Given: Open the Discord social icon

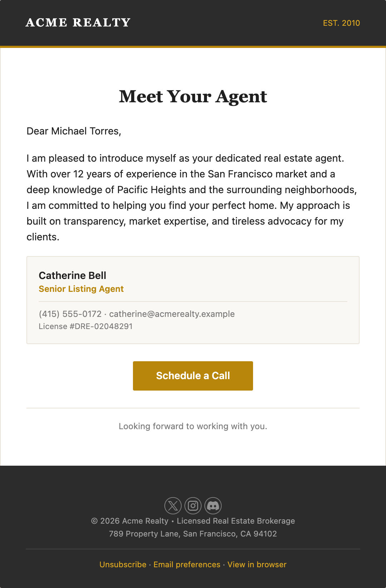Looking at the screenshot, I should click(213, 506).
